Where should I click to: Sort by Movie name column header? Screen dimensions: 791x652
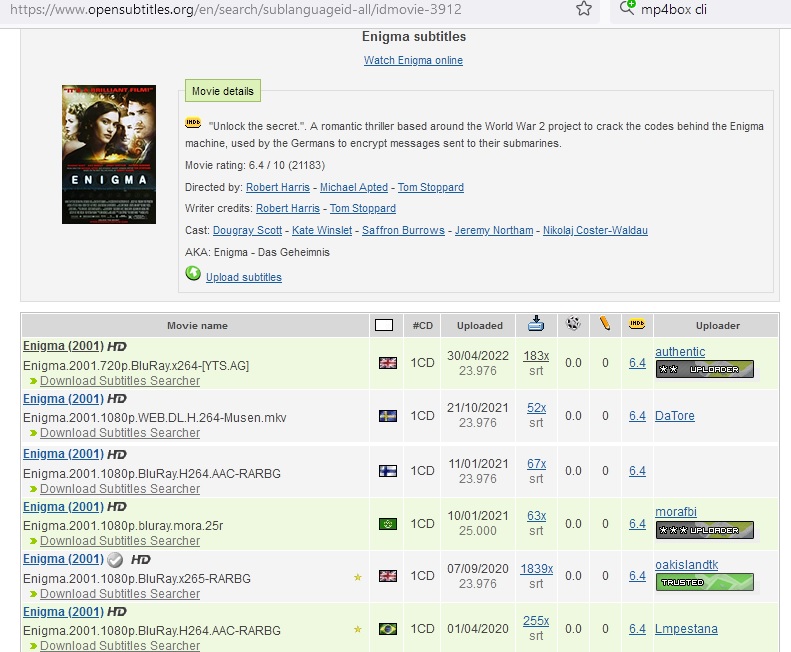[197, 325]
